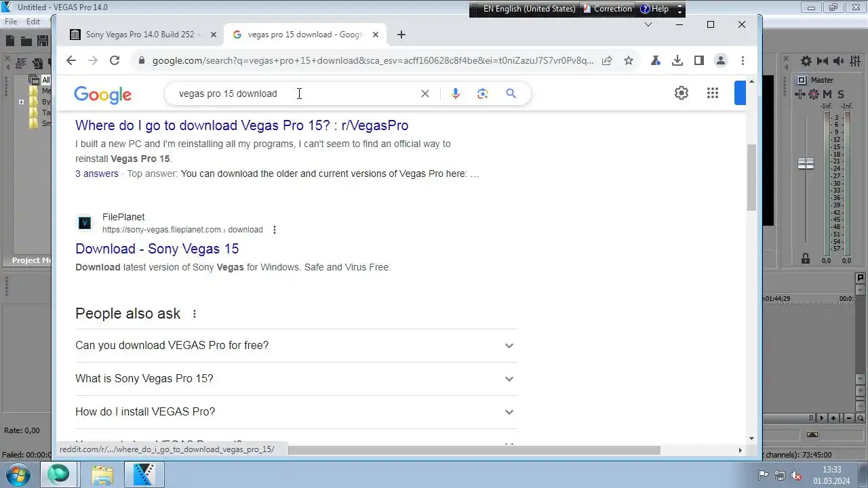The image size is (868, 488).
Task: Click the Google logo
Action: 102,94
